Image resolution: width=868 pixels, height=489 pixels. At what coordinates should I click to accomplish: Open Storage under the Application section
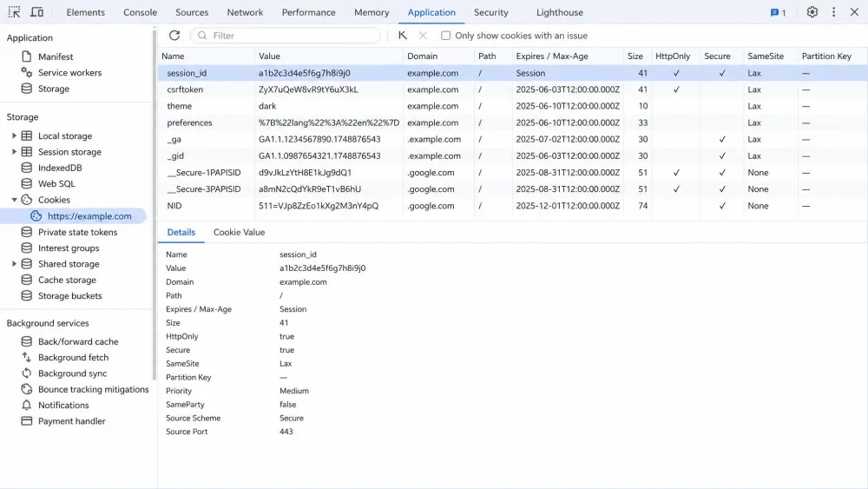[x=54, y=89]
